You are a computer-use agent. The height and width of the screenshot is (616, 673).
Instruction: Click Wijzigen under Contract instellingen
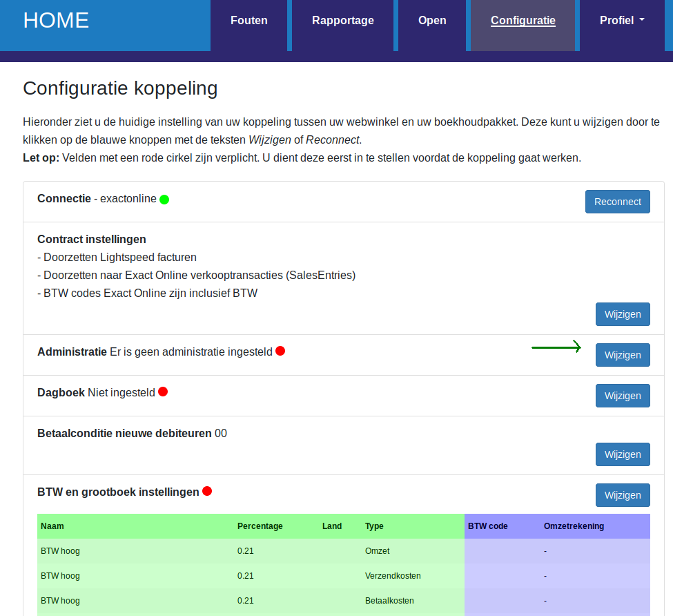pyautogui.click(x=623, y=314)
